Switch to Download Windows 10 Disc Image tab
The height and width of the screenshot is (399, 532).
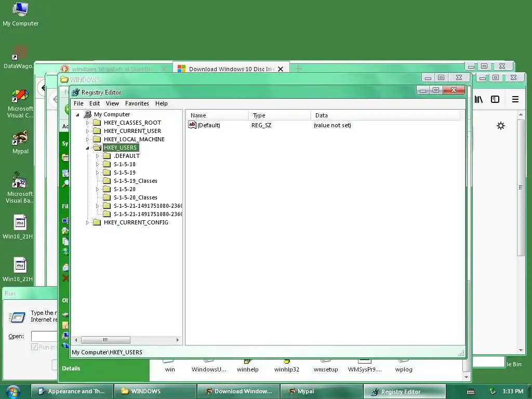(231, 69)
